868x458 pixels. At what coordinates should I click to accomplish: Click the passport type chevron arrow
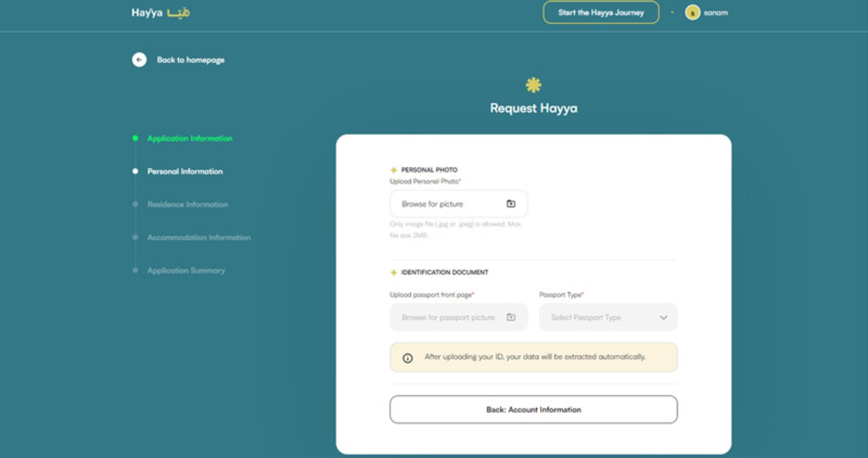663,317
